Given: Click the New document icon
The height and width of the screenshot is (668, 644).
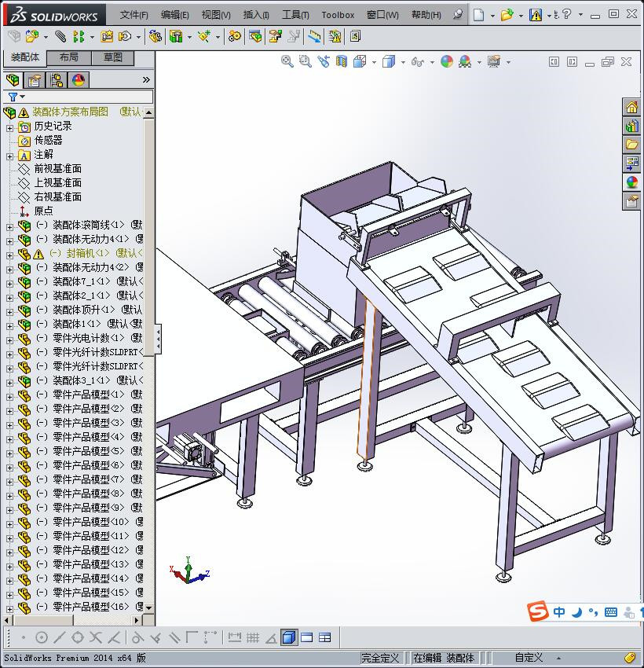Looking at the screenshot, I should pyautogui.click(x=479, y=15).
